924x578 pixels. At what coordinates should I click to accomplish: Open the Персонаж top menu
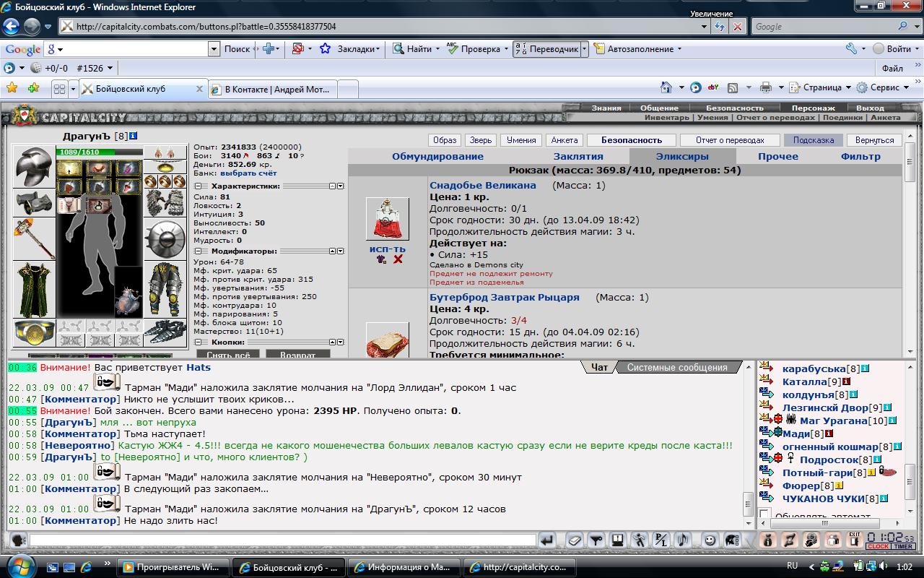813,108
